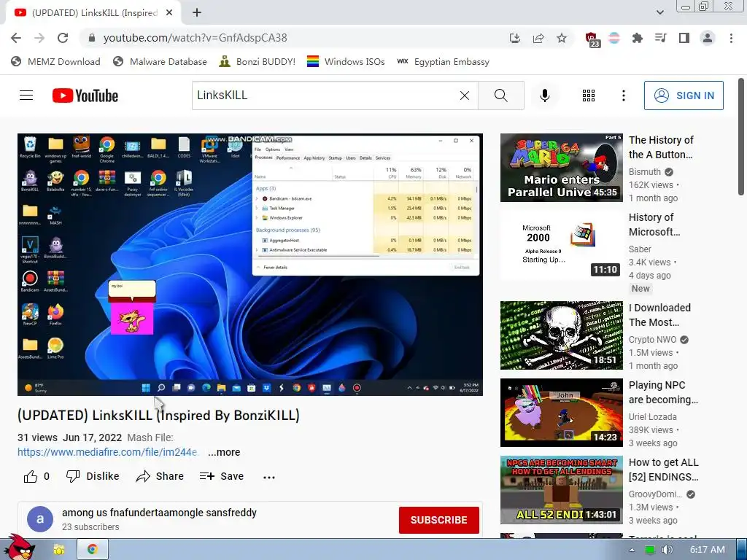Click the Crypto NWO channel name
The image size is (747, 560).
pyautogui.click(x=652, y=340)
